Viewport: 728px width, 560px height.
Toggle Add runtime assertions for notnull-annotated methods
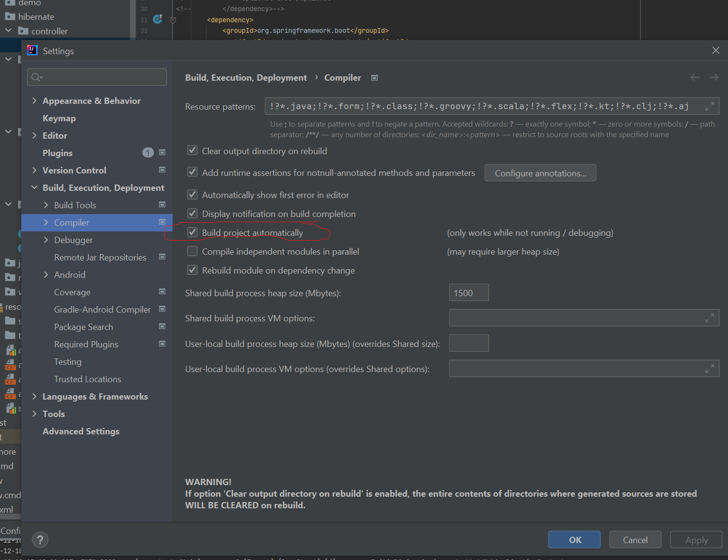192,172
